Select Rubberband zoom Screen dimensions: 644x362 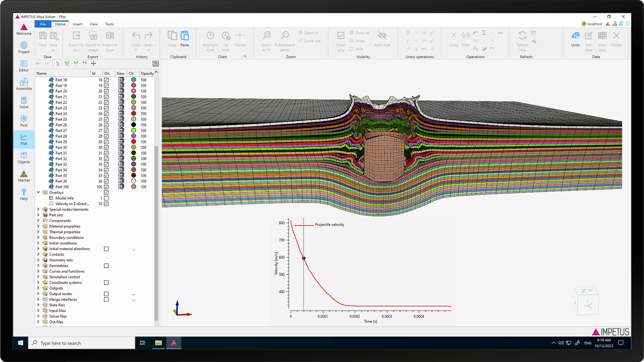[285, 41]
